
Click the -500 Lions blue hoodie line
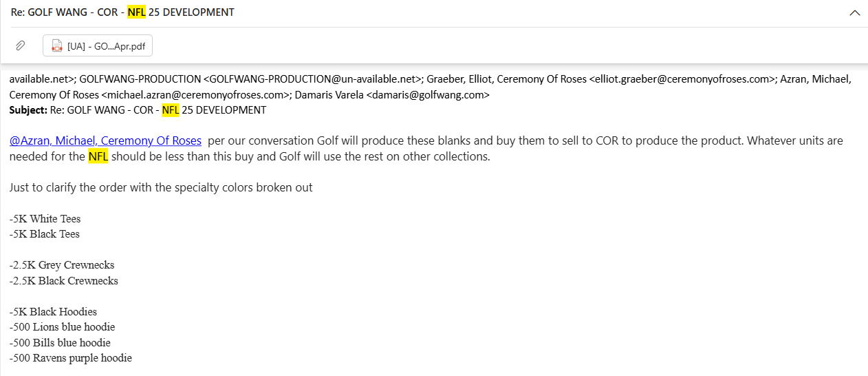pos(63,327)
